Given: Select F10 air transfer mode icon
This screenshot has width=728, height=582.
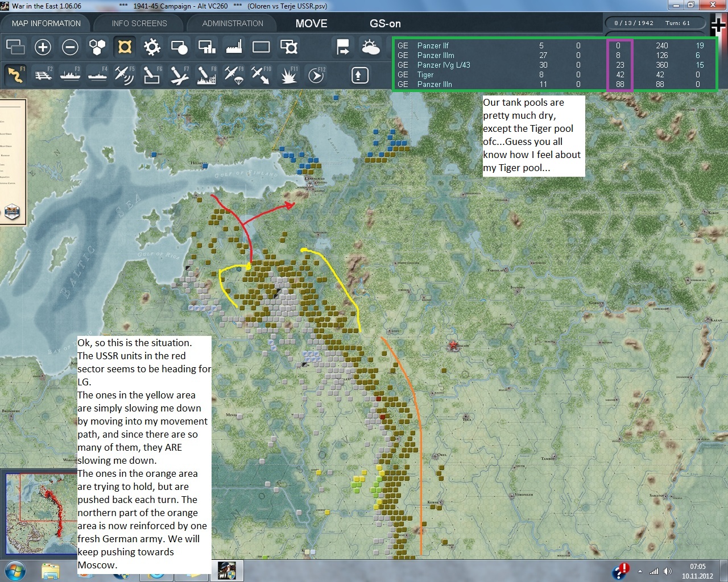Looking at the screenshot, I should pos(261,74).
